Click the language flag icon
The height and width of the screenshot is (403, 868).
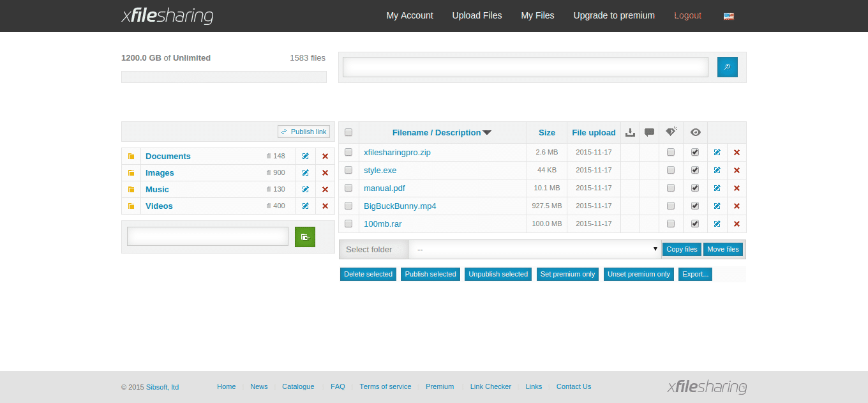728,16
